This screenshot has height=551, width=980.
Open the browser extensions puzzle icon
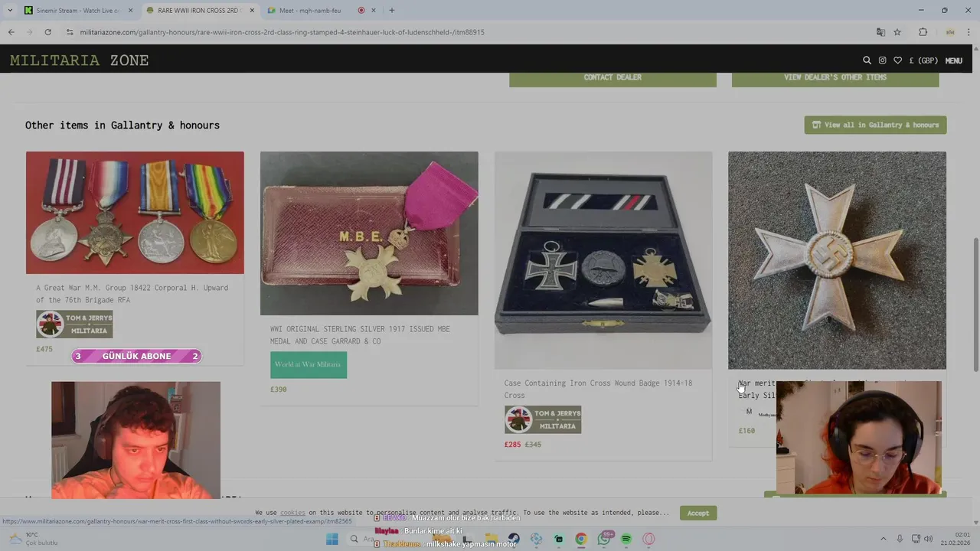point(923,32)
